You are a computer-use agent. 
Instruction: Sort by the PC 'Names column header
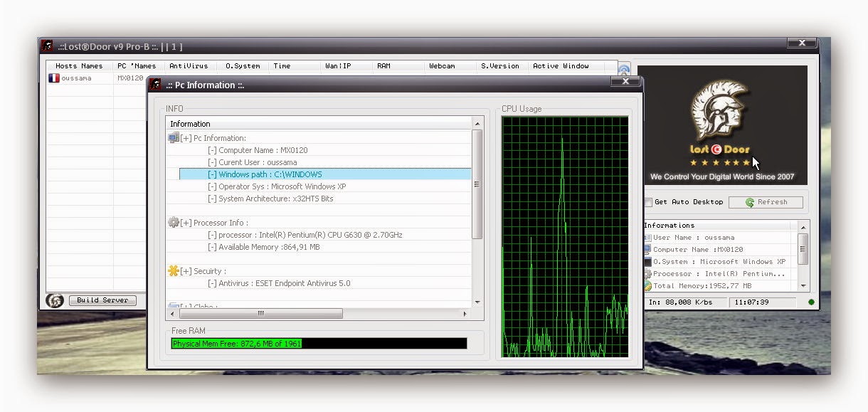(138, 66)
